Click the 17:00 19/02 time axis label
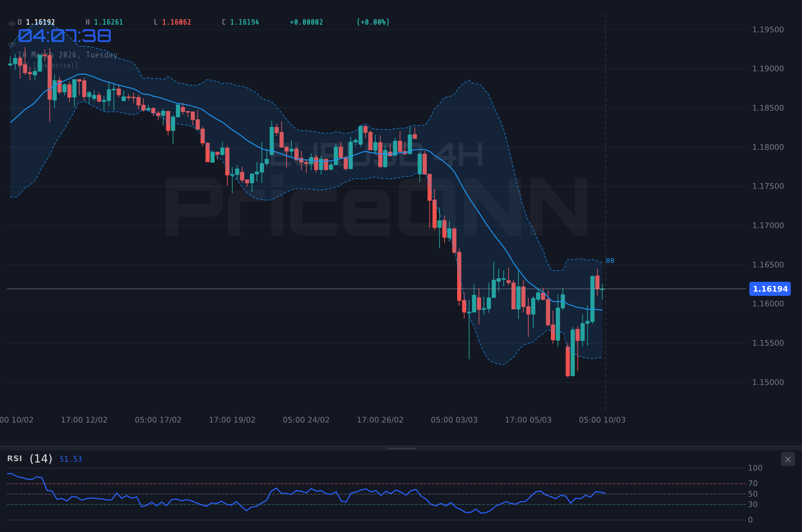 [x=232, y=420]
